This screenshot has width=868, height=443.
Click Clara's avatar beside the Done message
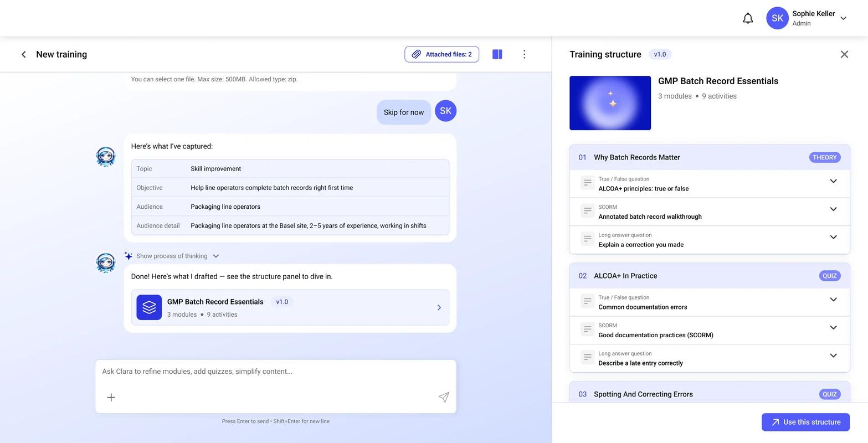[x=105, y=262]
